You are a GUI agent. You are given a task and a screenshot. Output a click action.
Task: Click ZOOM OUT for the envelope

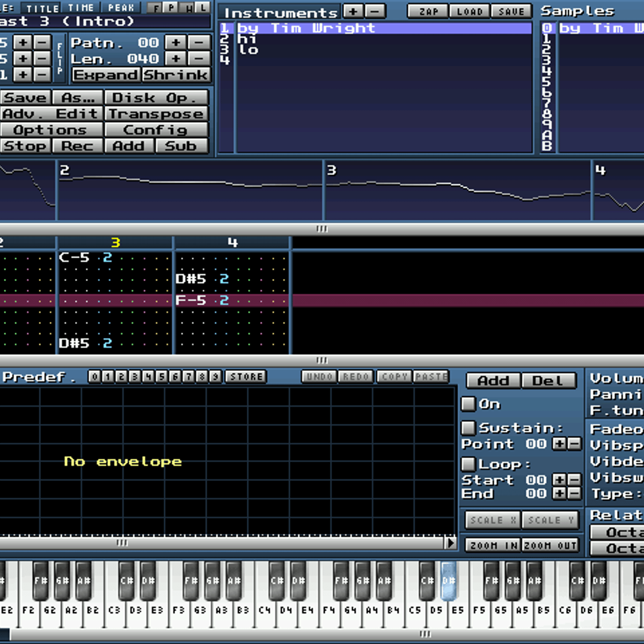coord(550,545)
